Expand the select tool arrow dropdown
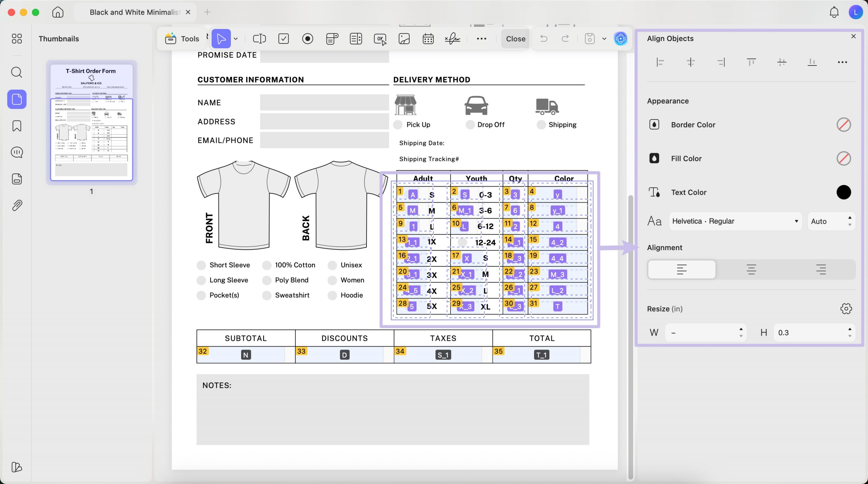The image size is (868, 484). pos(236,39)
